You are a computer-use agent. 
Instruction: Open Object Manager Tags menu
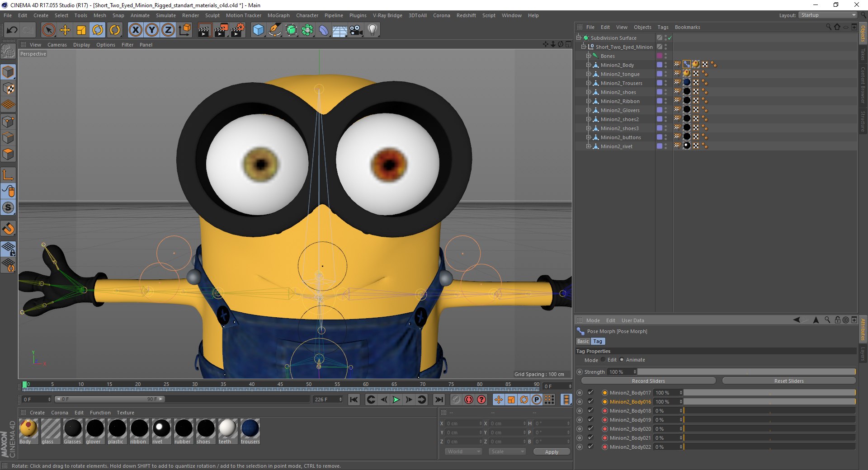click(663, 27)
